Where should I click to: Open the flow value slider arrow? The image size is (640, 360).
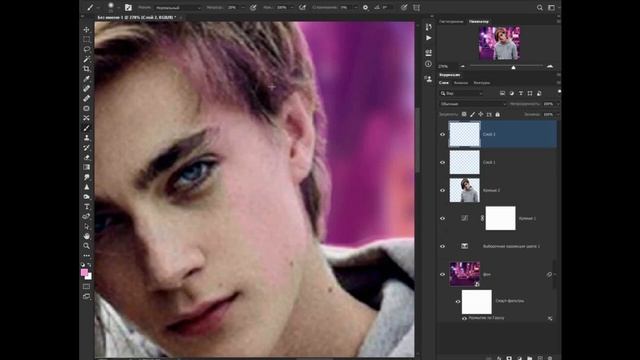pos(293,8)
